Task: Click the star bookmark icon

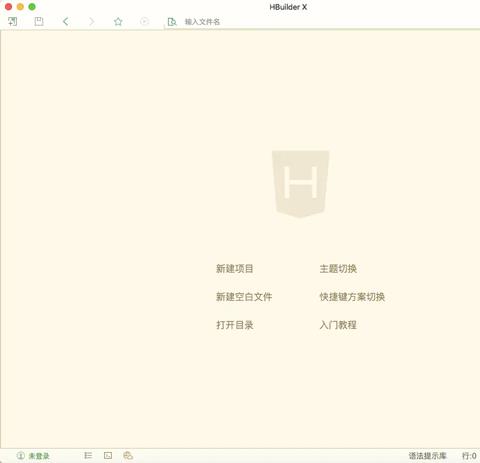Action: click(118, 22)
